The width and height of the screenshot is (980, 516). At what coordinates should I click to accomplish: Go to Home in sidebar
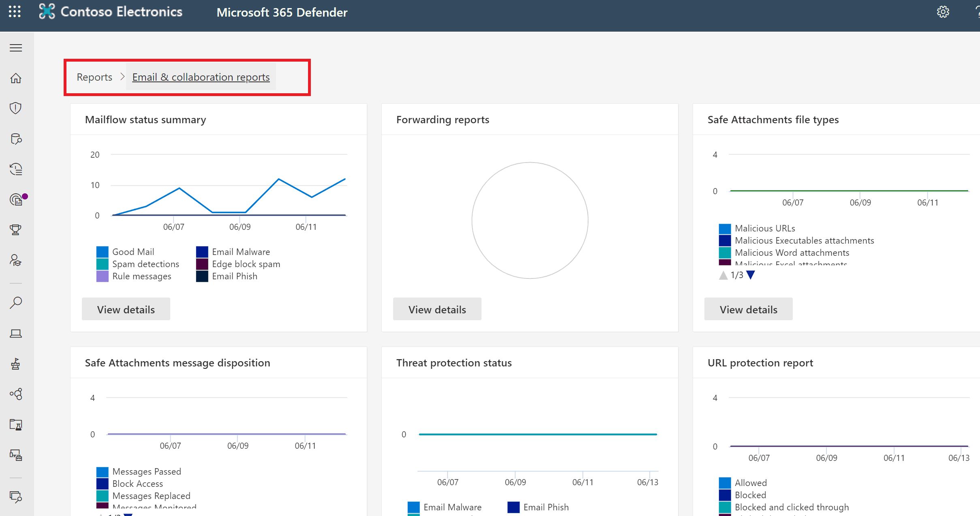(16, 78)
